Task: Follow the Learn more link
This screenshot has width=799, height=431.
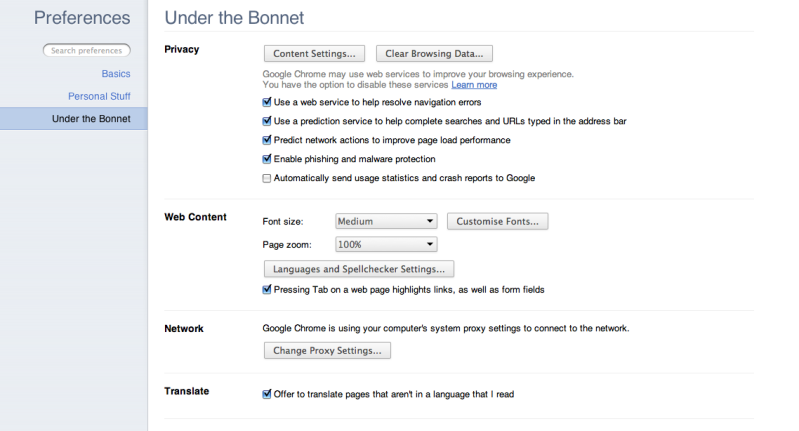Action: click(x=474, y=85)
